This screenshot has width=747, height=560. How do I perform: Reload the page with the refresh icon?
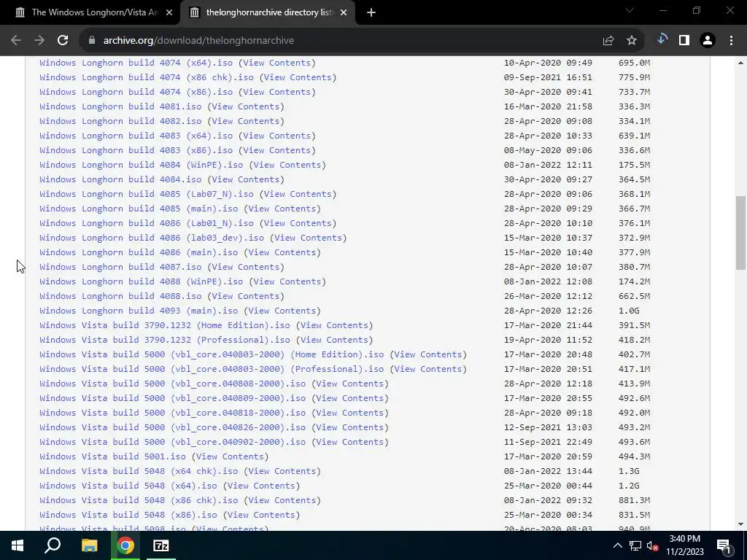click(x=63, y=41)
